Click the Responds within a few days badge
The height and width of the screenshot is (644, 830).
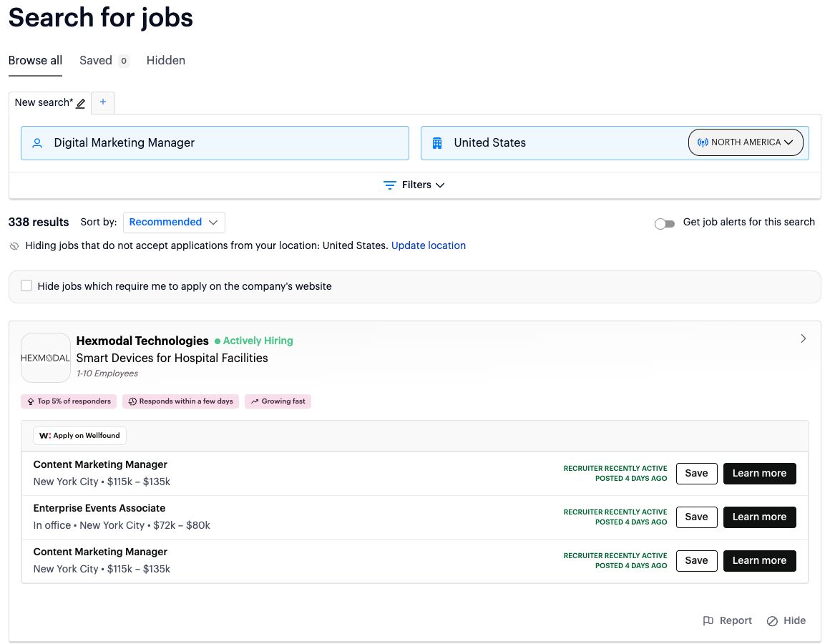[x=180, y=401]
